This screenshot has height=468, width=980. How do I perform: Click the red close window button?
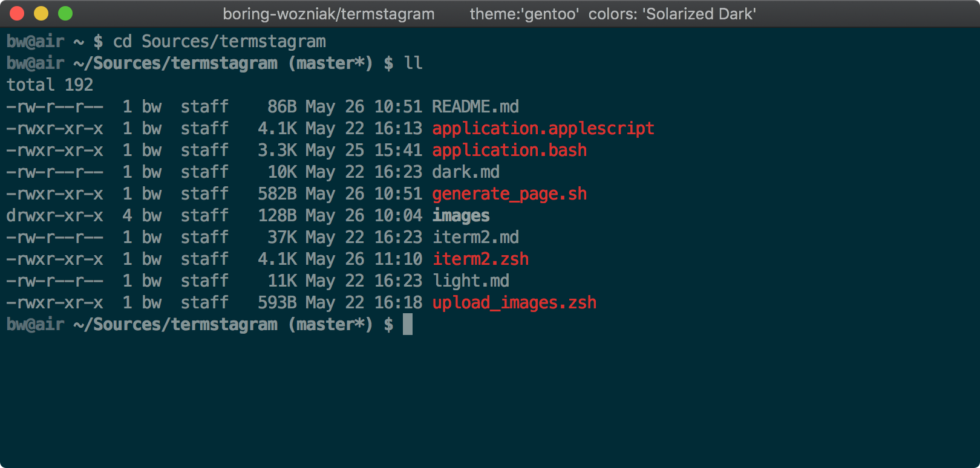click(x=17, y=13)
